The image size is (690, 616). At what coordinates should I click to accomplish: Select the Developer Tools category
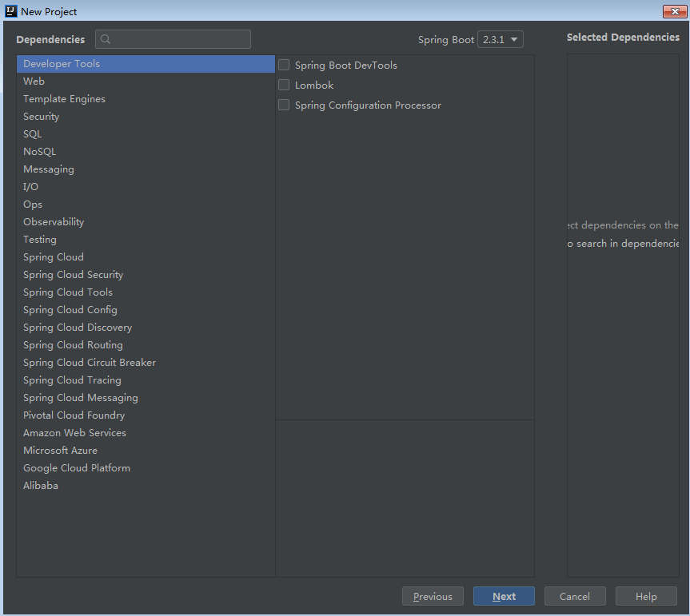point(146,64)
